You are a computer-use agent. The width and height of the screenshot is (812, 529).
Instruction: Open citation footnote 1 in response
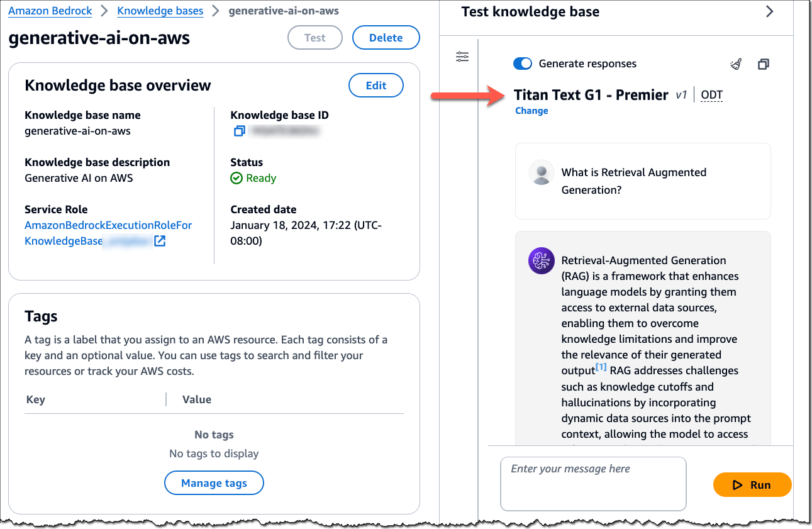pos(601,367)
